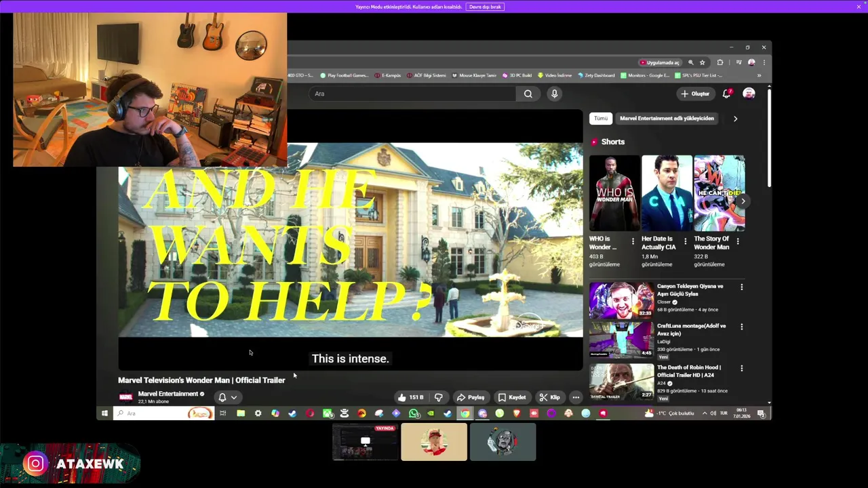Image resolution: width=868 pixels, height=488 pixels.
Task: Click the 'Oluştur' create button
Action: point(695,94)
